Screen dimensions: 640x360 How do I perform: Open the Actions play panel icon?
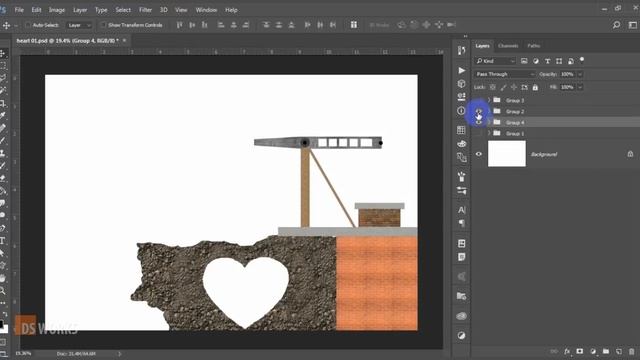462,70
